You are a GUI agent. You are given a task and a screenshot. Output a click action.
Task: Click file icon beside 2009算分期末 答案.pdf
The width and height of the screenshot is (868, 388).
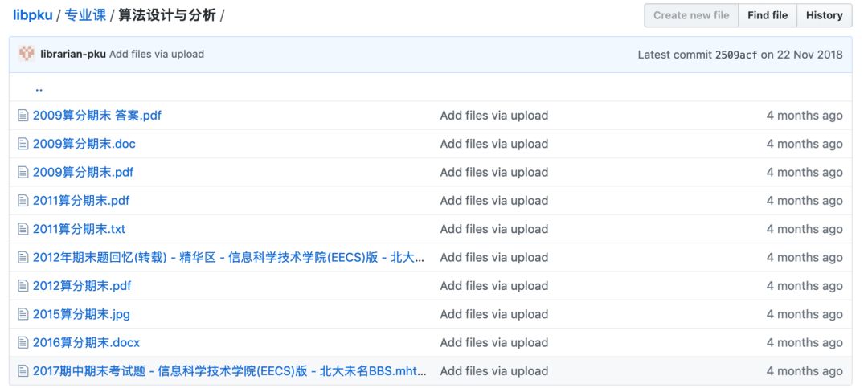point(23,116)
